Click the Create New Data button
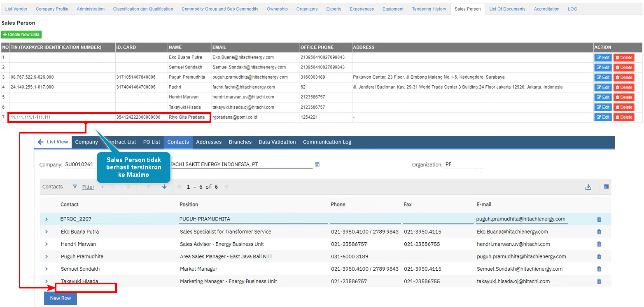Image resolution: width=644 pixels, height=307 pixels. (21, 35)
